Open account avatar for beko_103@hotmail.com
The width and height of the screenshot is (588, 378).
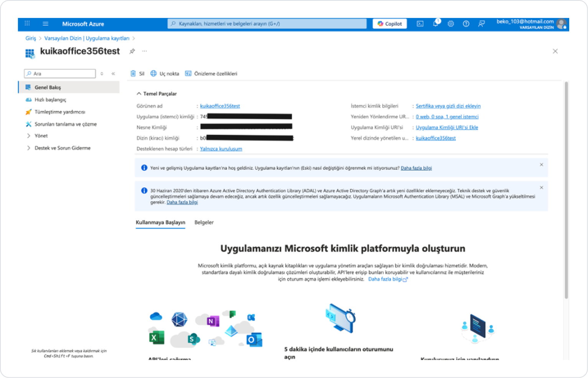(562, 24)
